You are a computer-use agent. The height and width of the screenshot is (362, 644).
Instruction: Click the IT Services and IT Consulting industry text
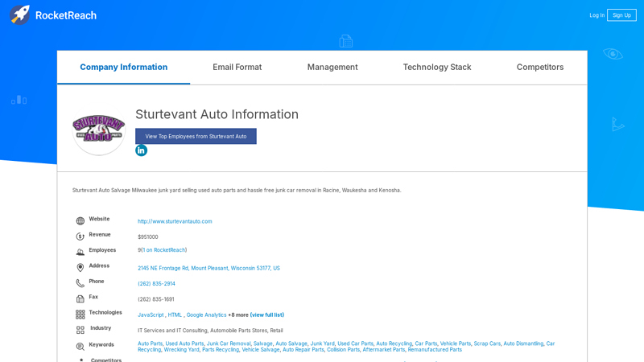tap(172, 331)
